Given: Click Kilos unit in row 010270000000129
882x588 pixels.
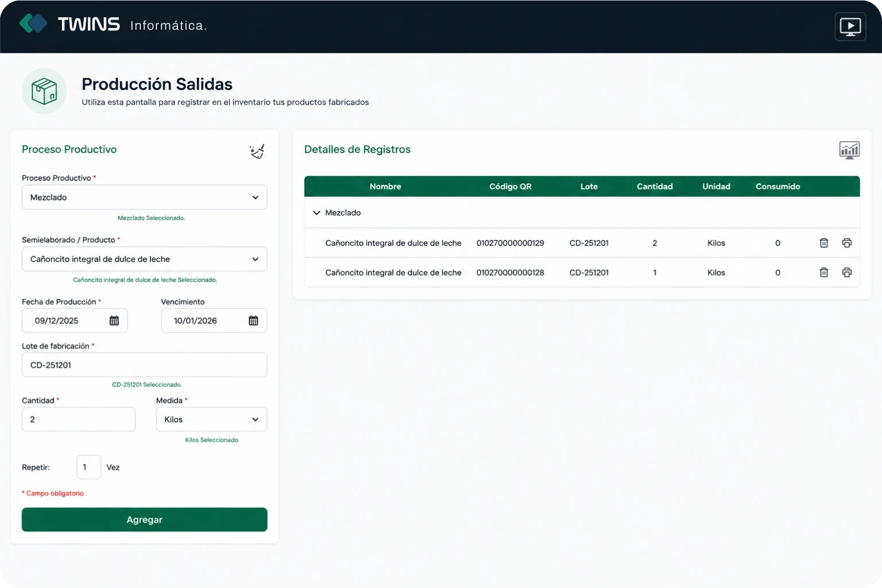Looking at the screenshot, I should tap(716, 243).
